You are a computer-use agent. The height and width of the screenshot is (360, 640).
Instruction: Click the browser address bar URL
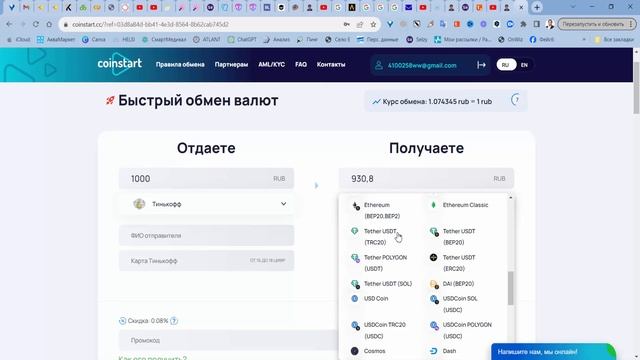pyautogui.click(x=150, y=24)
